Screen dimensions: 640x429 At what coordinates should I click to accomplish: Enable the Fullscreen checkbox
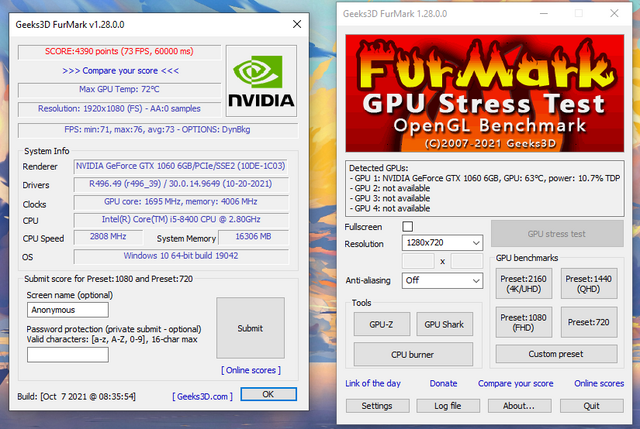407,227
